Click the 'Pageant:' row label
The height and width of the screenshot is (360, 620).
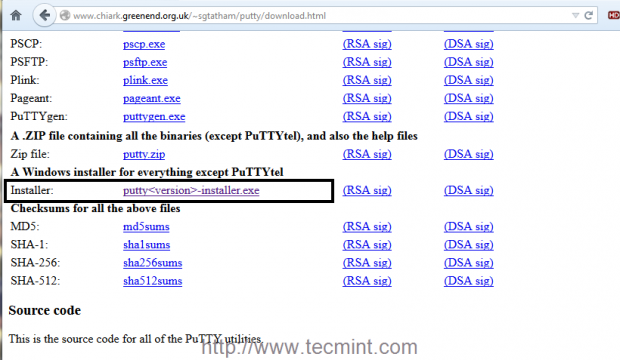point(31,99)
